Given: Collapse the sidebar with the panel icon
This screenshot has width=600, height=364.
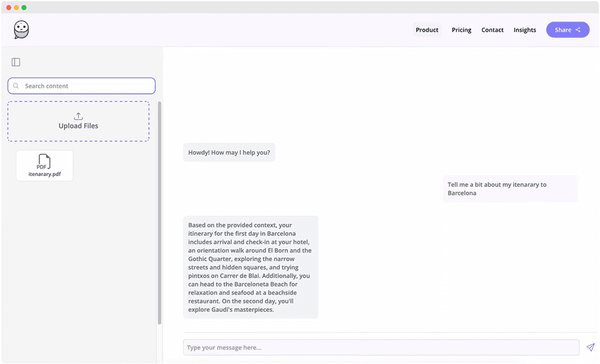Looking at the screenshot, I should click(x=16, y=62).
